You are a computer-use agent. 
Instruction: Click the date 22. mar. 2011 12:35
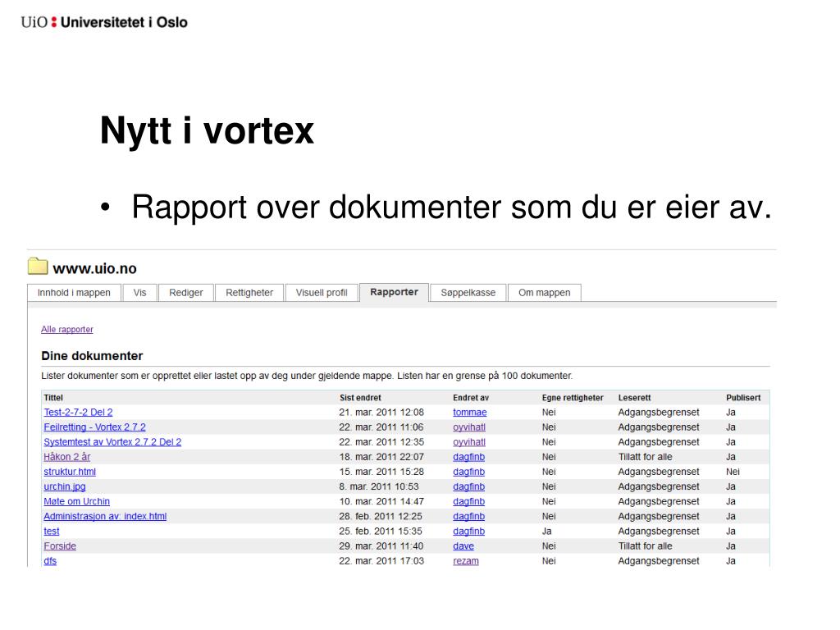coord(381,442)
